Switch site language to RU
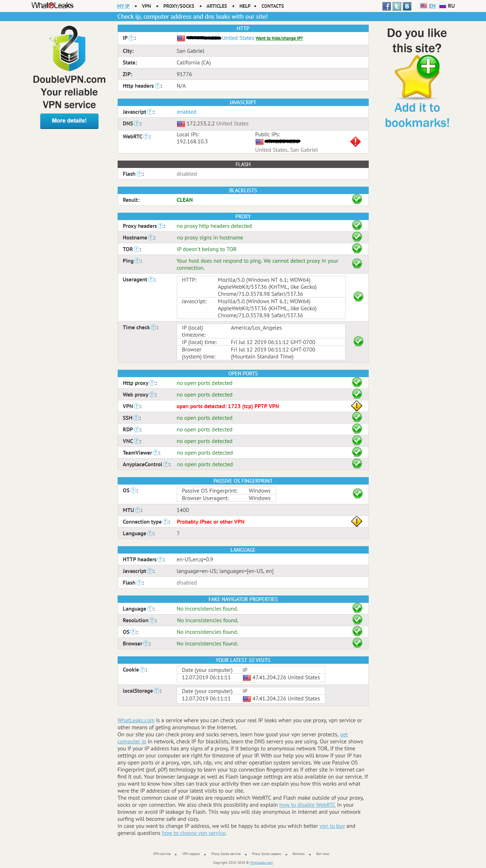 pos(447,6)
